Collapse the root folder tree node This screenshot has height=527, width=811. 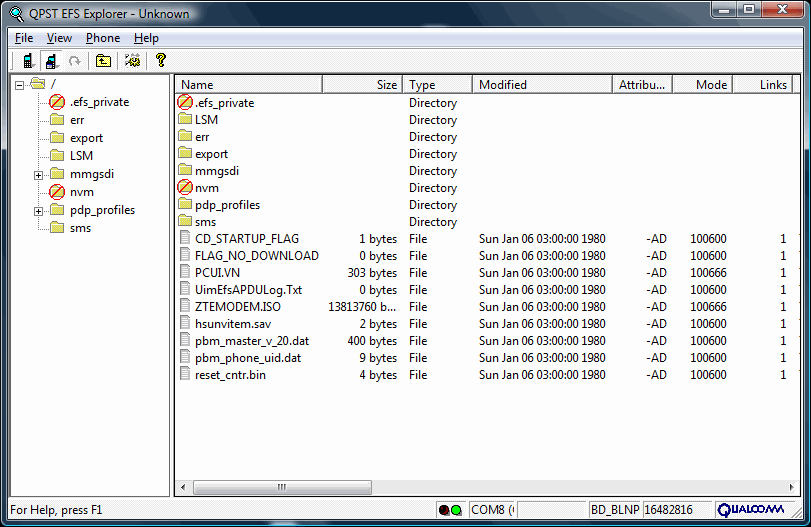[19, 84]
